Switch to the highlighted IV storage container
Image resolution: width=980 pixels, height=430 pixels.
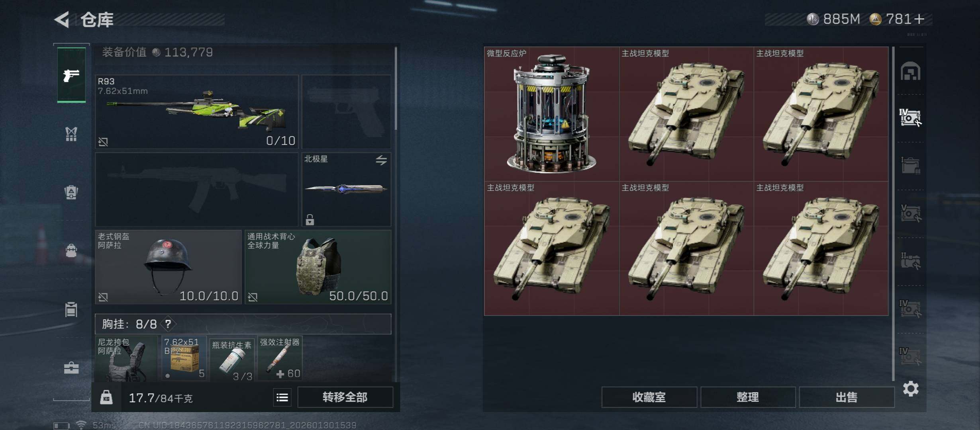910,118
